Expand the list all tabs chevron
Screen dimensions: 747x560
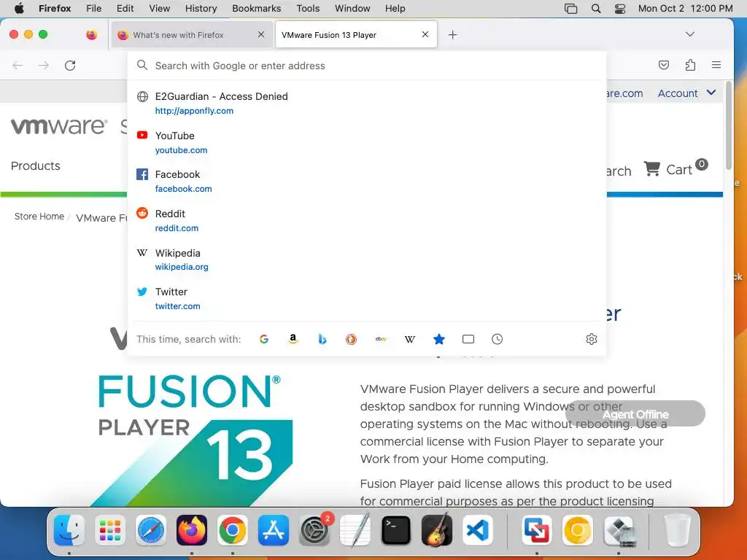tap(690, 34)
